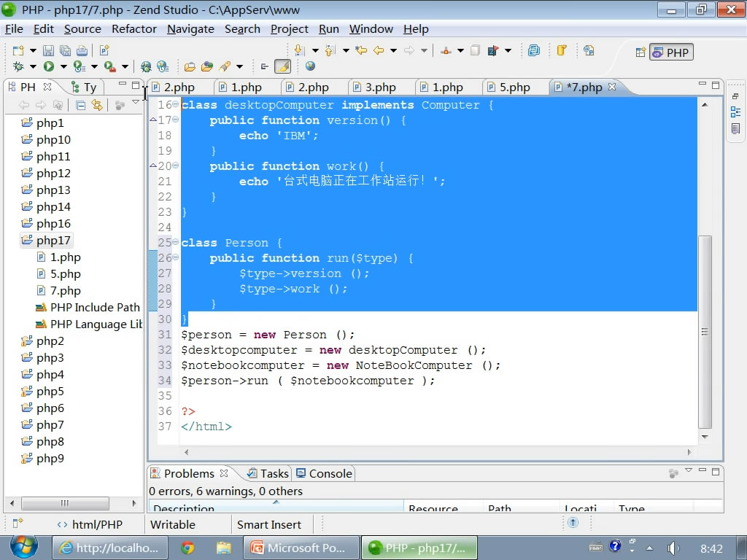This screenshot has width=747, height=560.
Task: Open the web browser globe icon
Action: click(x=310, y=66)
